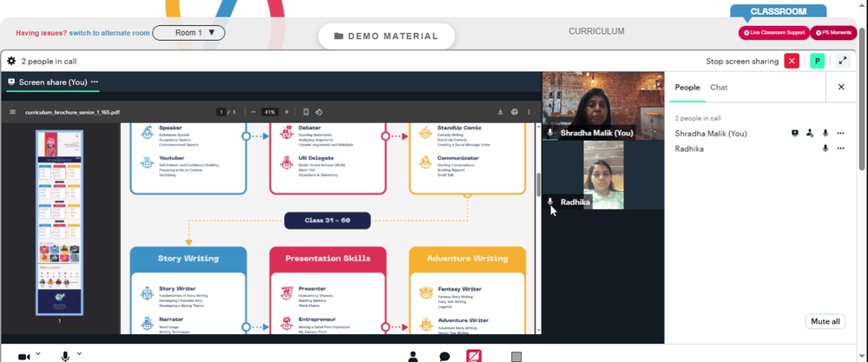The image size is (868, 362).
Task: Expand call to fullscreen with arrows icon
Action: pos(843,61)
